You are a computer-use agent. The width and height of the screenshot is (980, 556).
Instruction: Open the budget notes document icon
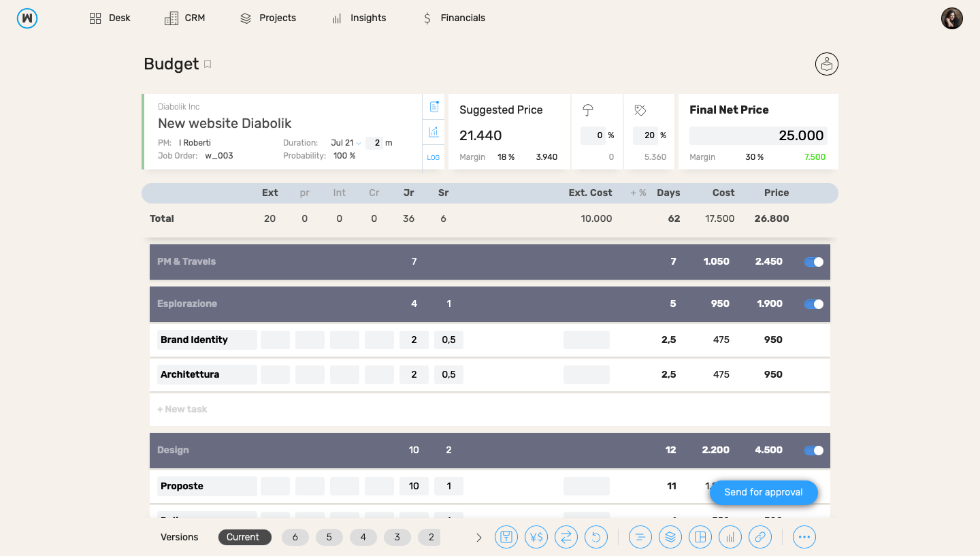click(434, 106)
